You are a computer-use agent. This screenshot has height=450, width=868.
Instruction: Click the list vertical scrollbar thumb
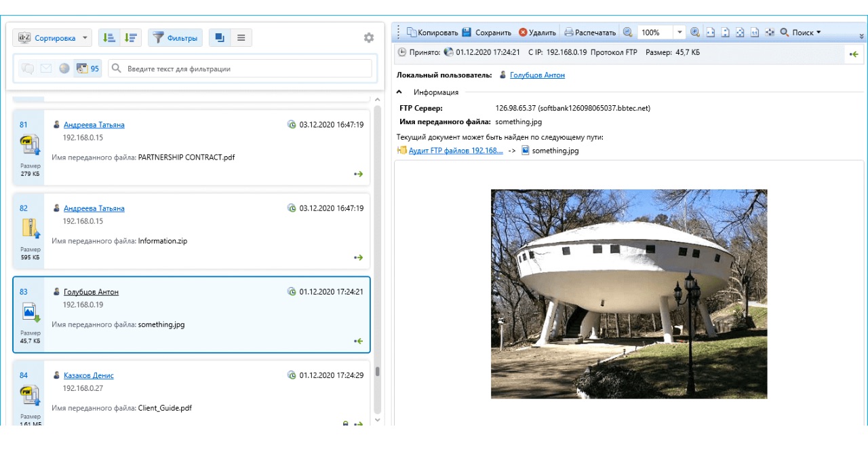[x=378, y=372]
